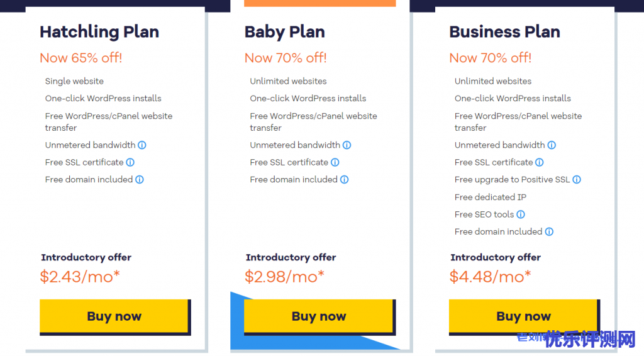The height and width of the screenshot is (356, 644).
Task: Click info icon beside Free upgrade to Positive SSL
Action: (577, 180)
